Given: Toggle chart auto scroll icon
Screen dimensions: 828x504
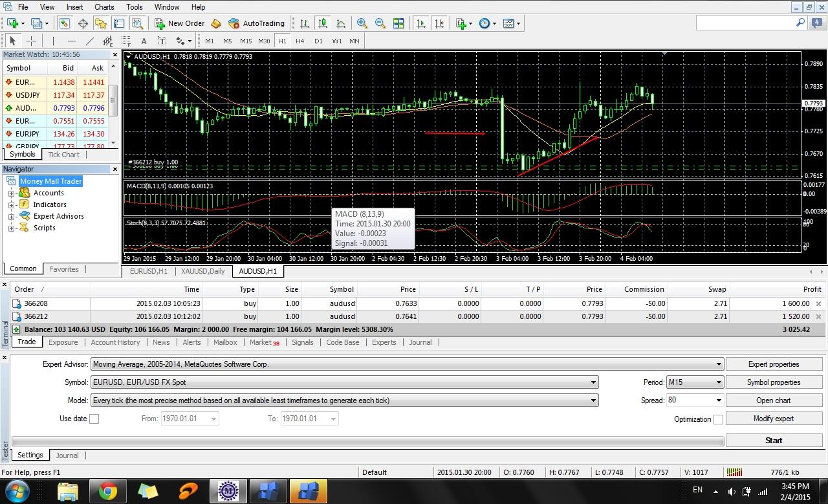Looking at the screenshot, I should [x=421, y=23].
